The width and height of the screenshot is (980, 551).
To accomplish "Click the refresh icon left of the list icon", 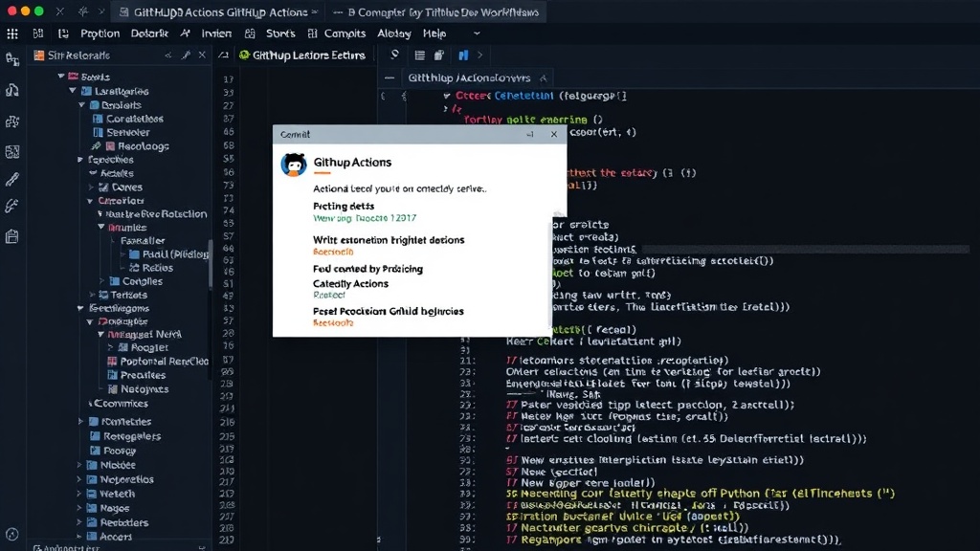I will 394,55.
